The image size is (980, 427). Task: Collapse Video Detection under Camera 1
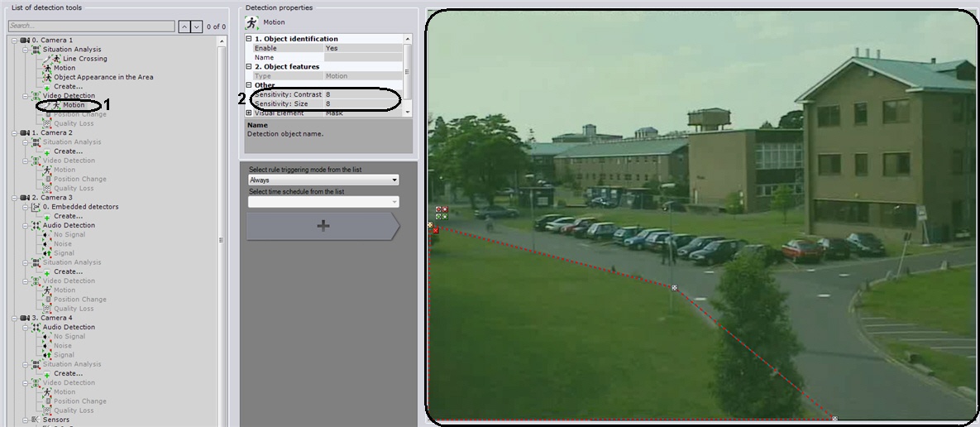coord(26,96)
